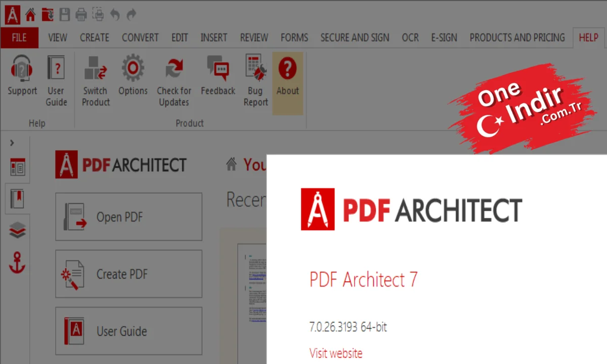Click the Scan icon in quick access toolbar

[98, 15]
